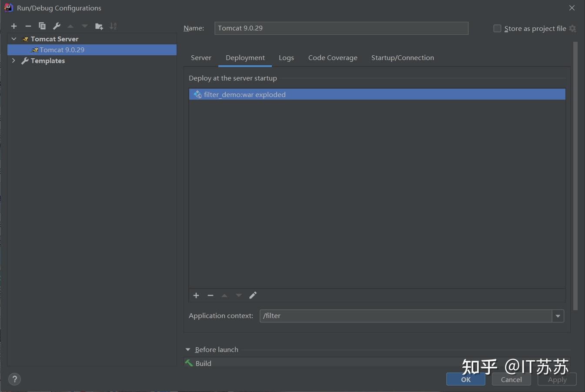
Task: Click the Apply button
Action: click(x=557, y=379)
